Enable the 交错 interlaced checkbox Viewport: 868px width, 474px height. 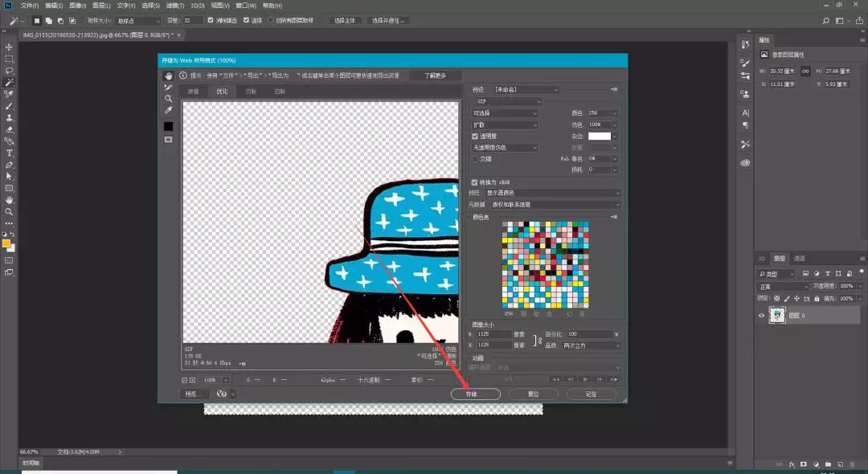pos(475,159)
